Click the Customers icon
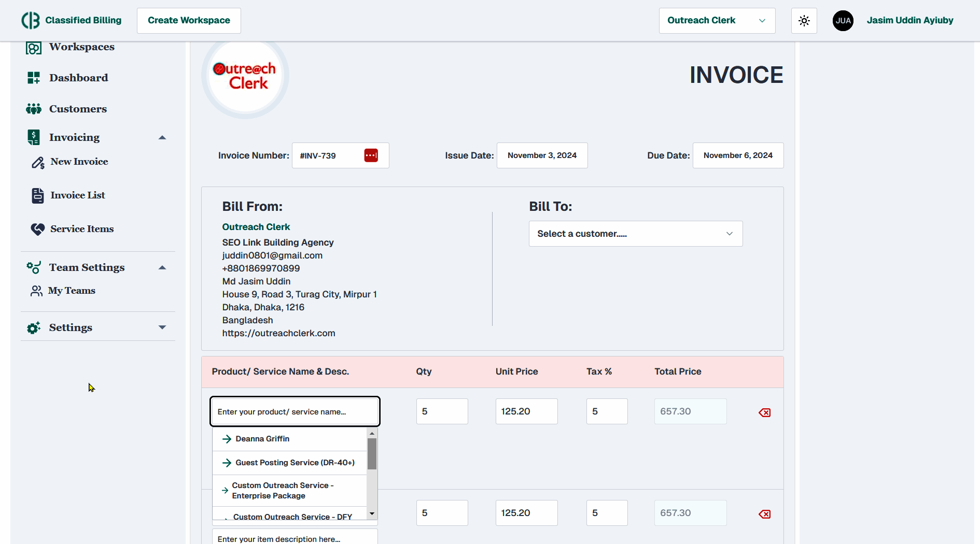Screen dimensions: 980x544 pyautogui.click(x=34, y=108)
